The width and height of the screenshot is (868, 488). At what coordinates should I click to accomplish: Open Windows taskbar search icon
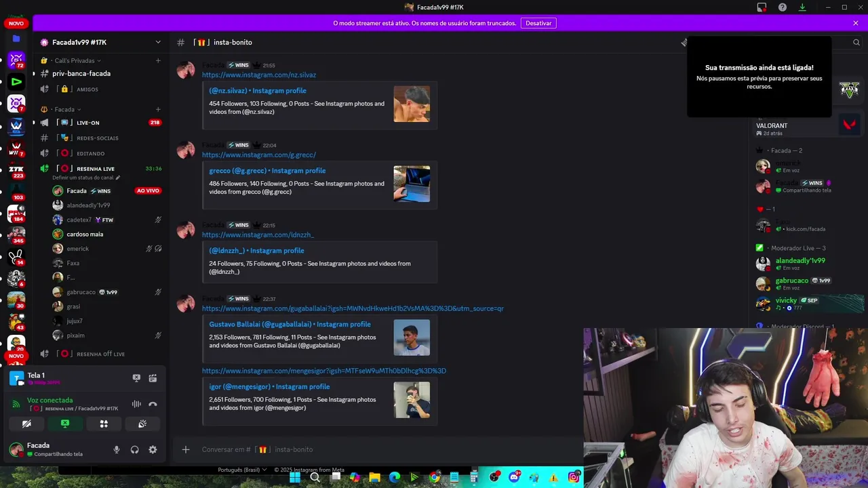tap(315, 477)
